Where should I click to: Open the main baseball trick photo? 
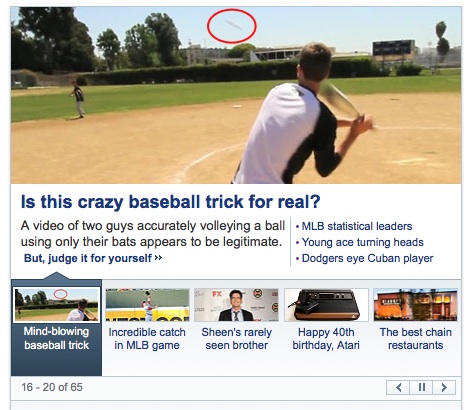(236, 95)
